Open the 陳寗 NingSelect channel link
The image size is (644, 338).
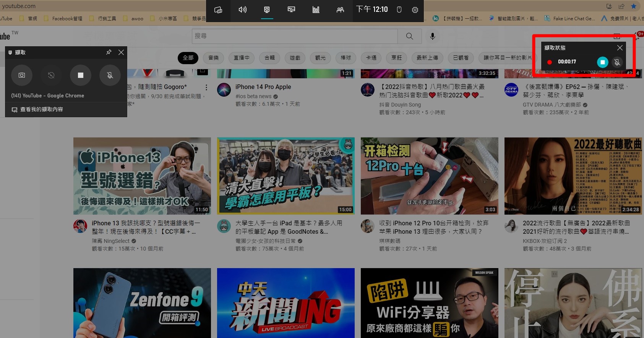point(111,241)
